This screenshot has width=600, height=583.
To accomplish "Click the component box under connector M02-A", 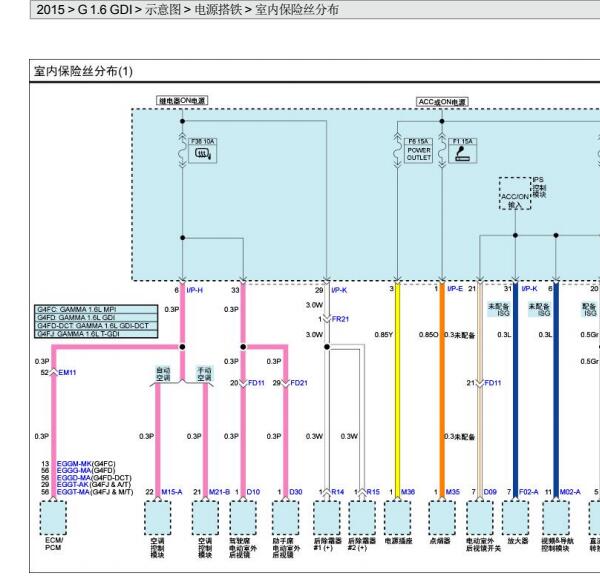I will [556, 518].
